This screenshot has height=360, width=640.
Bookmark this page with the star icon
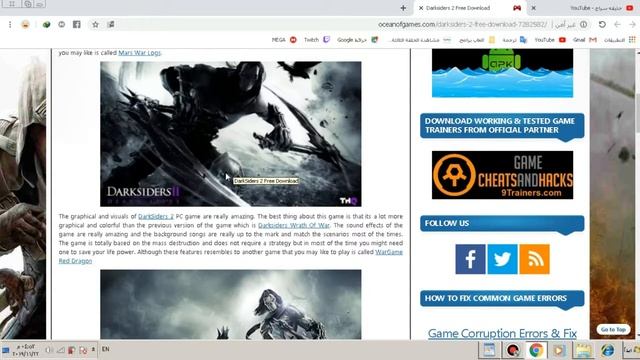(95, 24)
